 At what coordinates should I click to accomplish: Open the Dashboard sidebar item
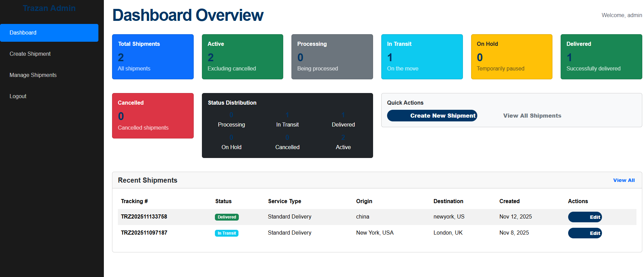point(49,33)
